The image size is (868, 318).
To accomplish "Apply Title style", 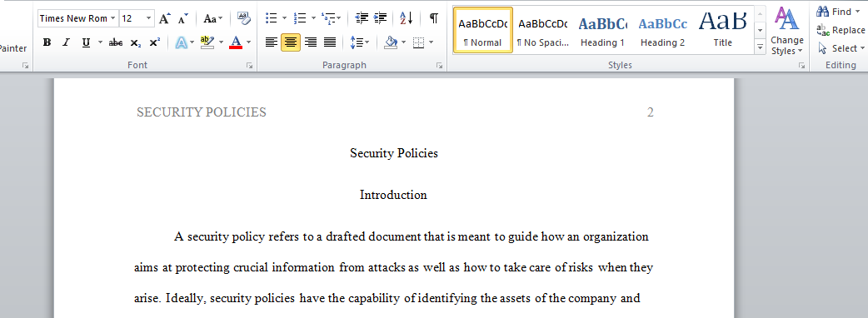I will (722, 31).
